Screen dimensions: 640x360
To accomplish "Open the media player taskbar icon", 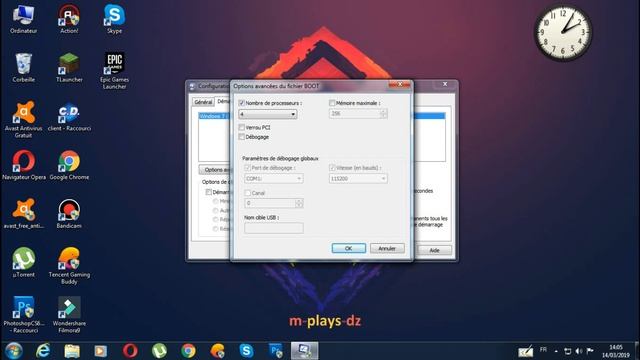I will click(x=100, y=351).
